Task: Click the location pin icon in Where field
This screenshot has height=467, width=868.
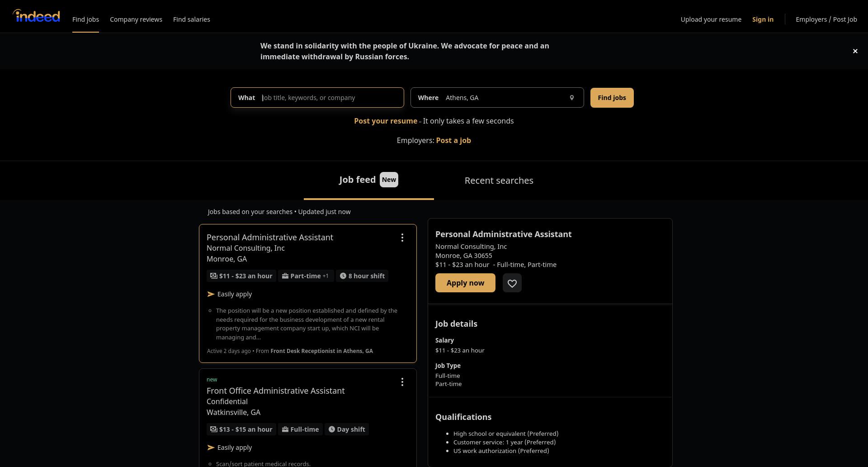Action: pyautogui.click(x=571, y=98)
